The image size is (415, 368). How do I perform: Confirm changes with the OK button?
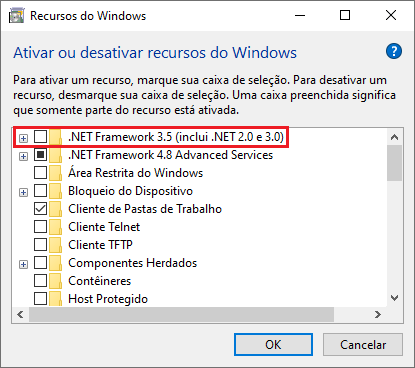point(273,345)
